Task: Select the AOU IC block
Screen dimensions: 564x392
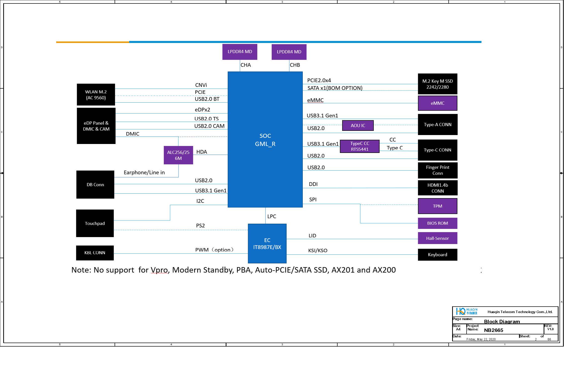Action: pyautogui.click(x=358, y=125)
